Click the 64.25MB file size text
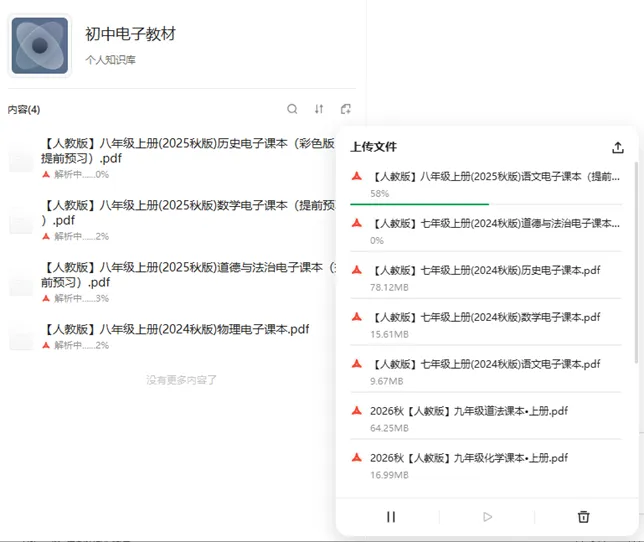The height and width of the screenshot is (542, 644). 389,428
